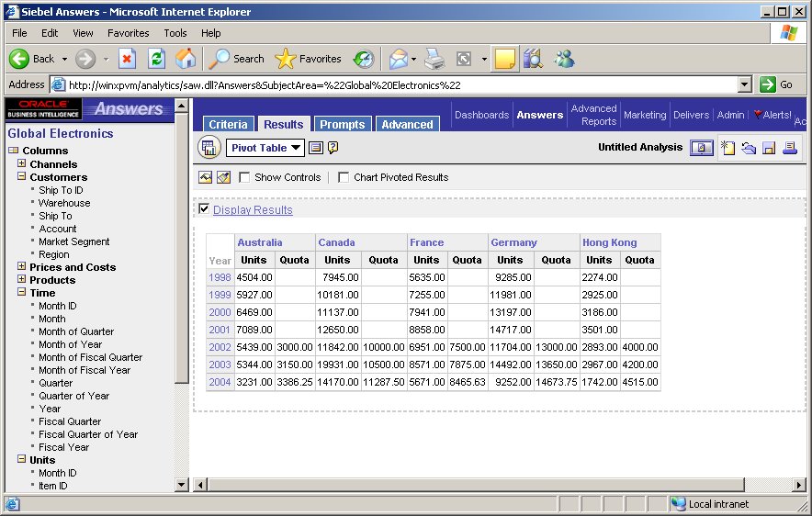Save the analysis with the floppy disk icon
This screenshot has width=812, height=516.
(769, 148)
